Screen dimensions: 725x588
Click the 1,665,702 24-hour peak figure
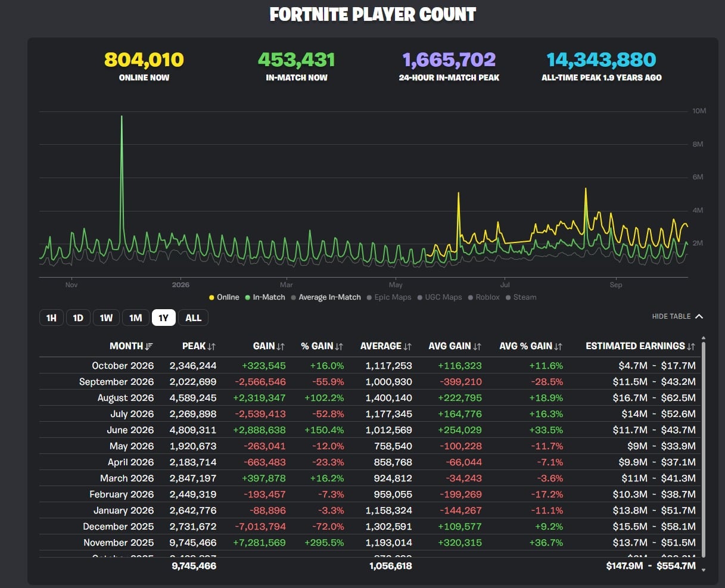[449, 60]
